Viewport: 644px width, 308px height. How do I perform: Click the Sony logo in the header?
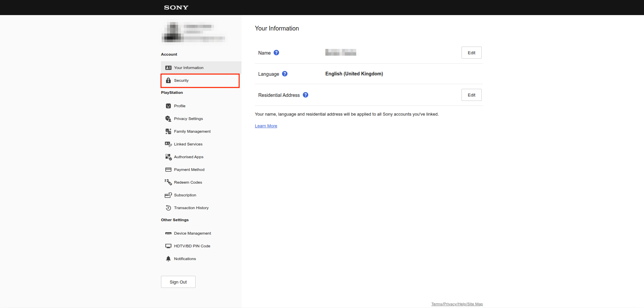point(176,7)
